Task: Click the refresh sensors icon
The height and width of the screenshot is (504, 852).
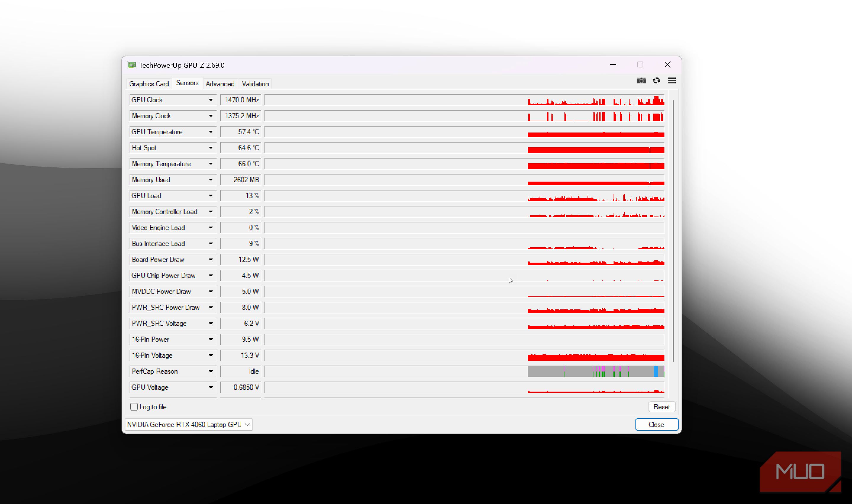Action: 656,80
